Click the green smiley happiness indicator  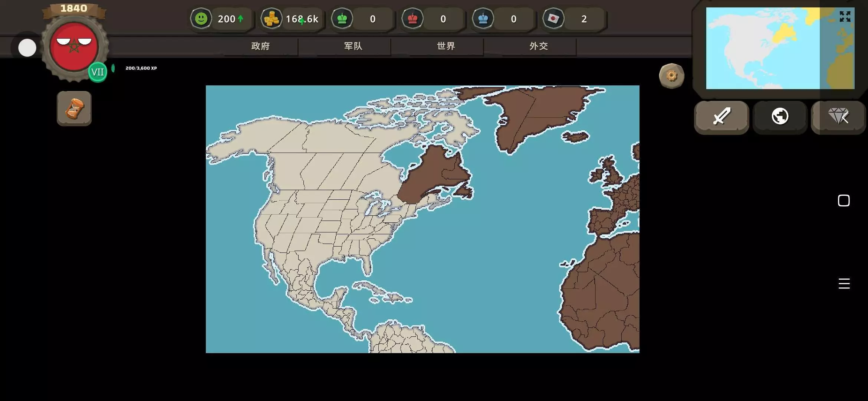[201, 19]
